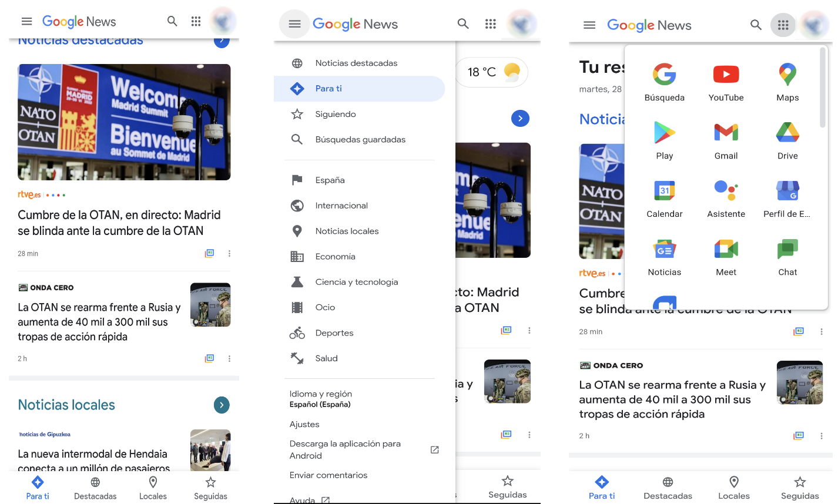Launch Maps from the apps launcher
Viewport: 838px width, 504px height.
[787, 82]
